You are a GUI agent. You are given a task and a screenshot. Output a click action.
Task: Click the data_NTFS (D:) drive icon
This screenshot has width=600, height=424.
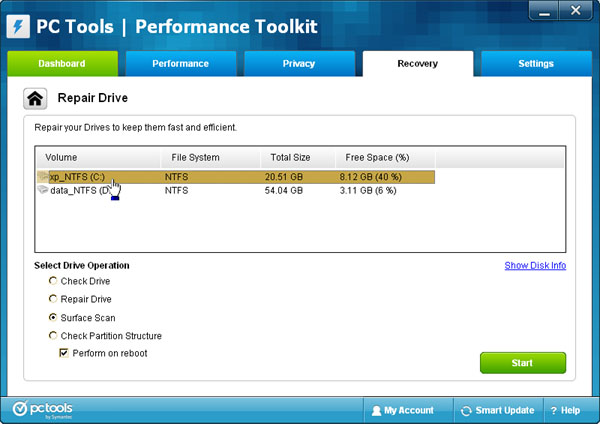coord(43,189)
